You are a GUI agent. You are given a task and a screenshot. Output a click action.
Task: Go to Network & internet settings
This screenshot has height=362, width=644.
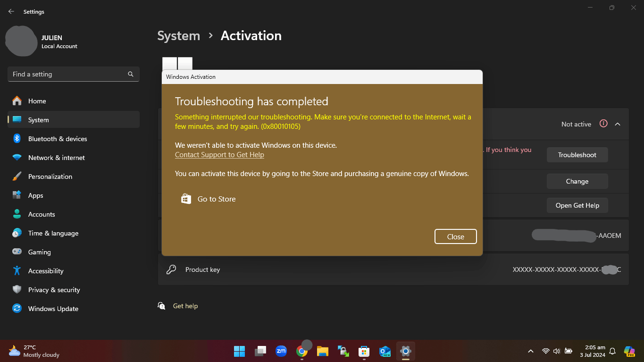coord(74,158)
